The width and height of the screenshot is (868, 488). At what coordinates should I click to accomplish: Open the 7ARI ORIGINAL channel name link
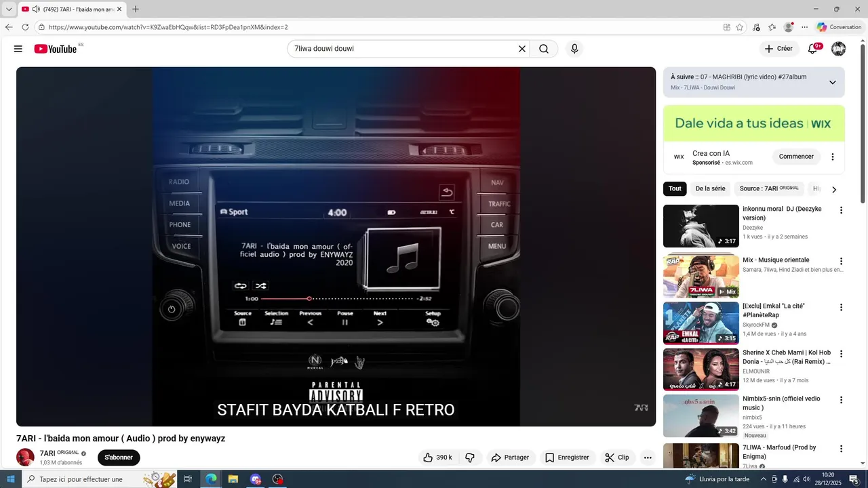click(59, 453)
